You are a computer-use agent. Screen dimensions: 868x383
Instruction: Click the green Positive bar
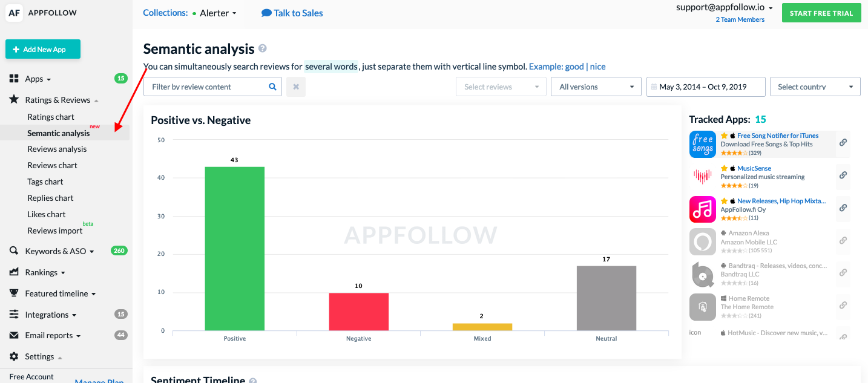(235, 249)
